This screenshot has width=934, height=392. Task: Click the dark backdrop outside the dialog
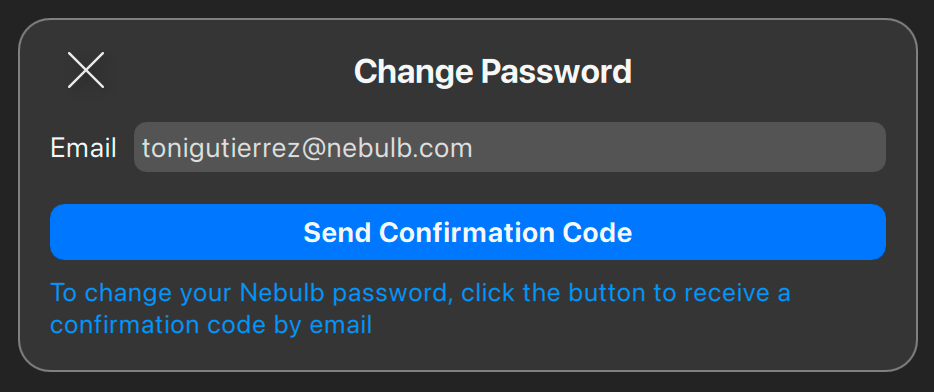point(467,7)
